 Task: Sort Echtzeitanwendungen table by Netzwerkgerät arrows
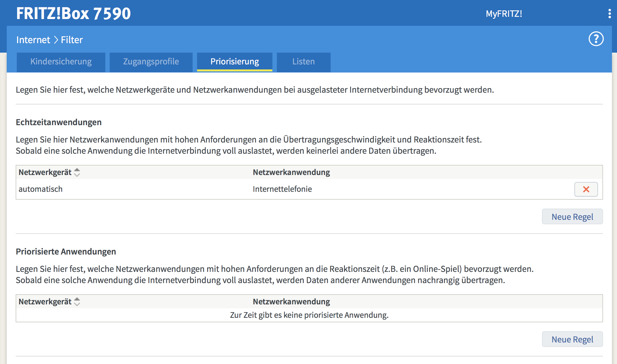tap(77, 172)
